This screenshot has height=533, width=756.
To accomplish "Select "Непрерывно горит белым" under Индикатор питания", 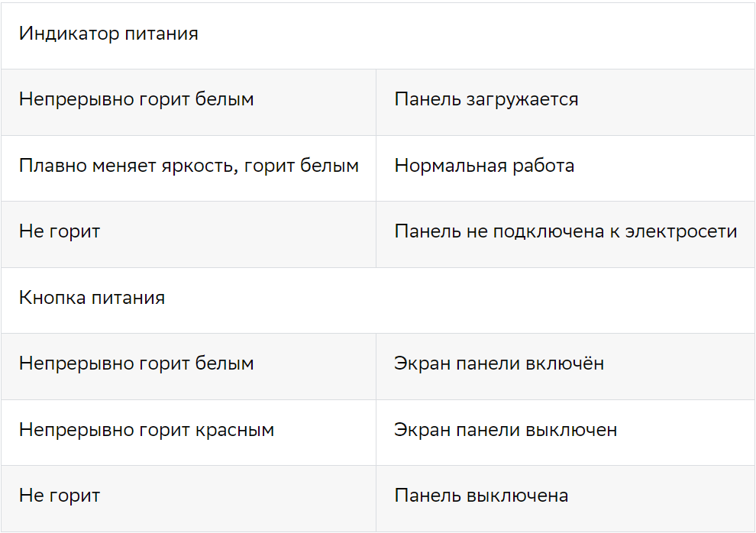I will [x=136, y=100].
